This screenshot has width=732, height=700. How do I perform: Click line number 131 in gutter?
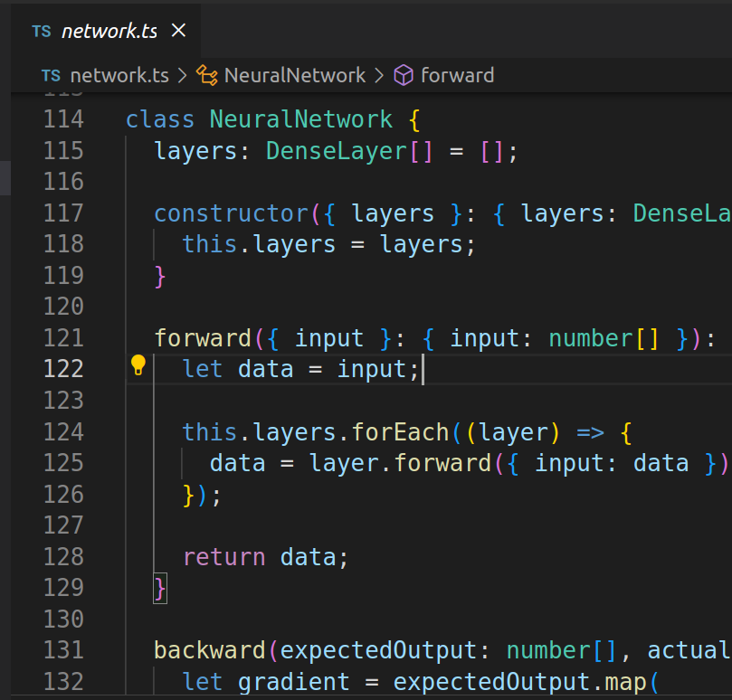point(63,650)
